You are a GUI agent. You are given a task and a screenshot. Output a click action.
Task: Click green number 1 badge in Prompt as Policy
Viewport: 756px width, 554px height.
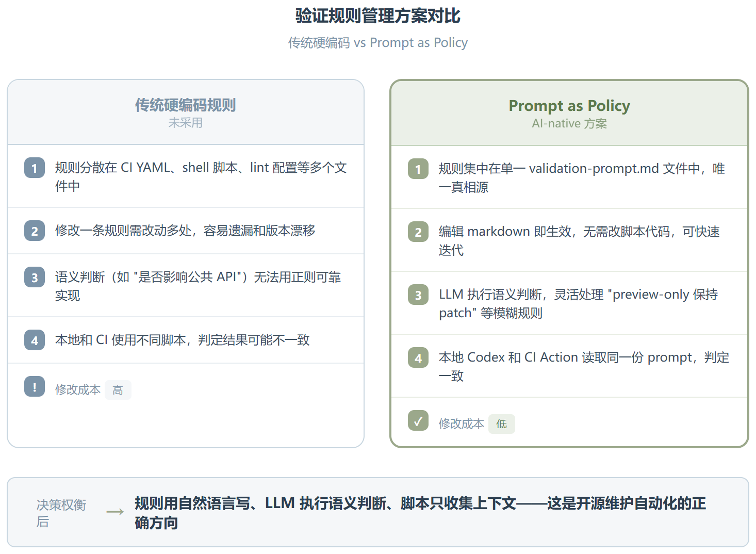pos(418,169)
